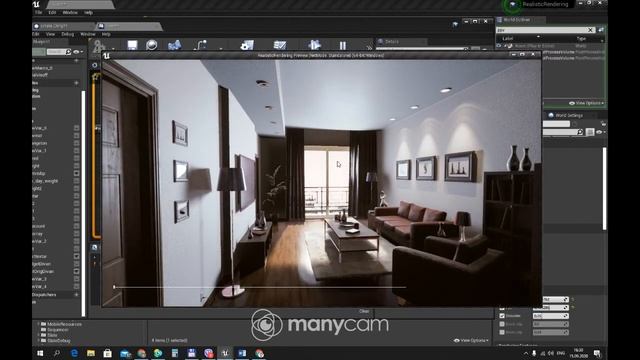Add a new Event Dispatcher
The height and width of the screenshot is (360, 640).
click(76, 294)
